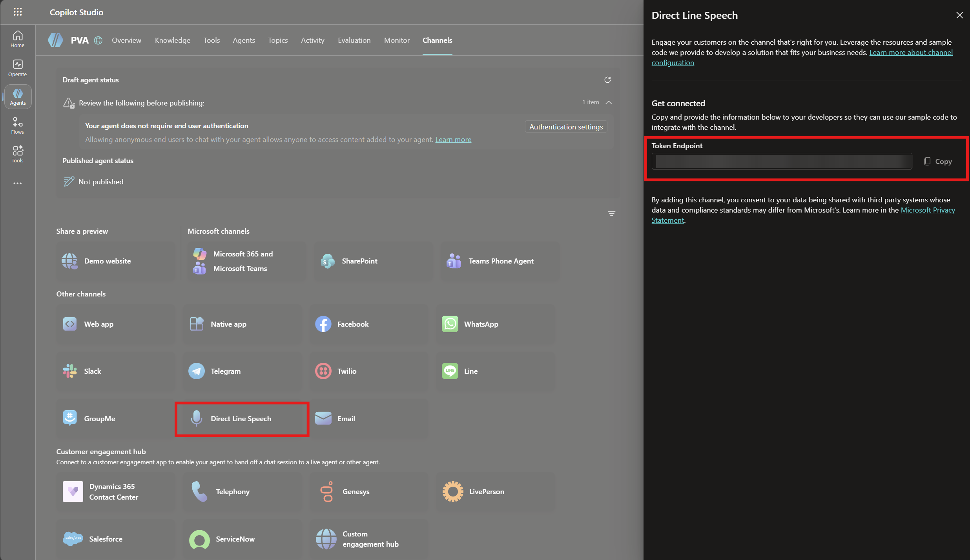Select the Twilio channel tile

[369, 371]
